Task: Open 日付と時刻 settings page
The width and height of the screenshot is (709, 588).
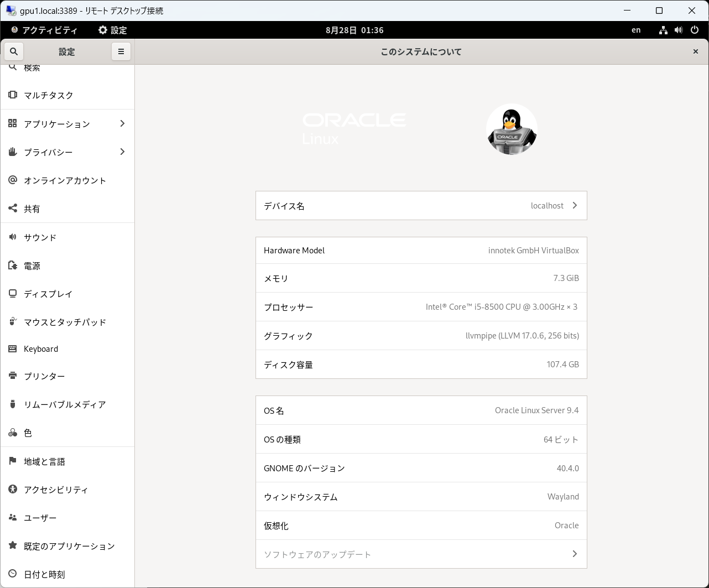Action: pos(67,574)
